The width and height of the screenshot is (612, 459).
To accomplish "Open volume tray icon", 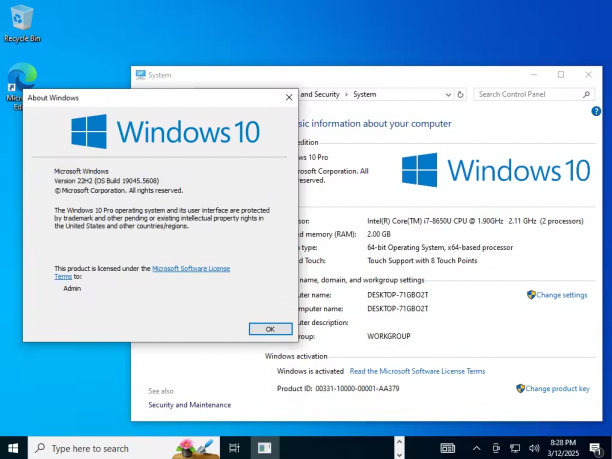I will pyautogui.click(x=534, y=448).
